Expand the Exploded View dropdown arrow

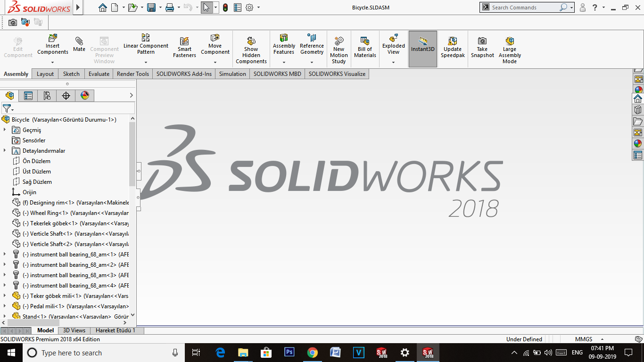pyautogui.click(x=393, y=62)
